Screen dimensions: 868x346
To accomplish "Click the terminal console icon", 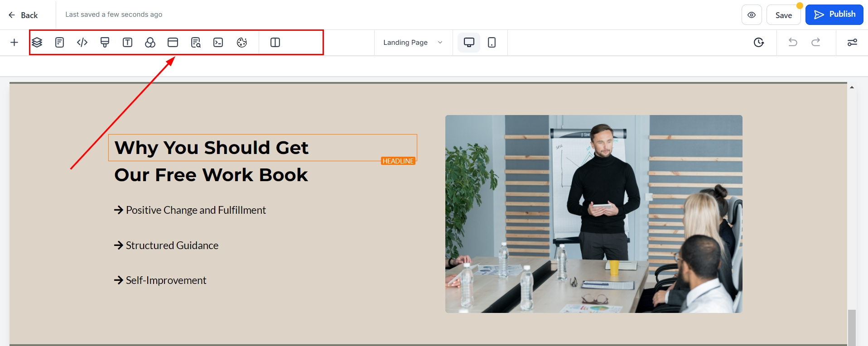I will pos(218,43).
